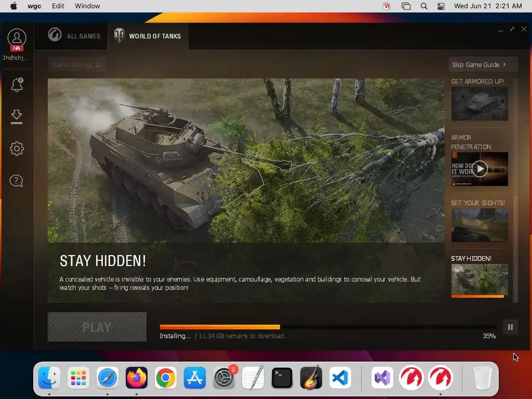This screenshot has width=532, height=399.
Task: Click the STAY HIDDEN! heading
Action: click(x=103, y=261)
